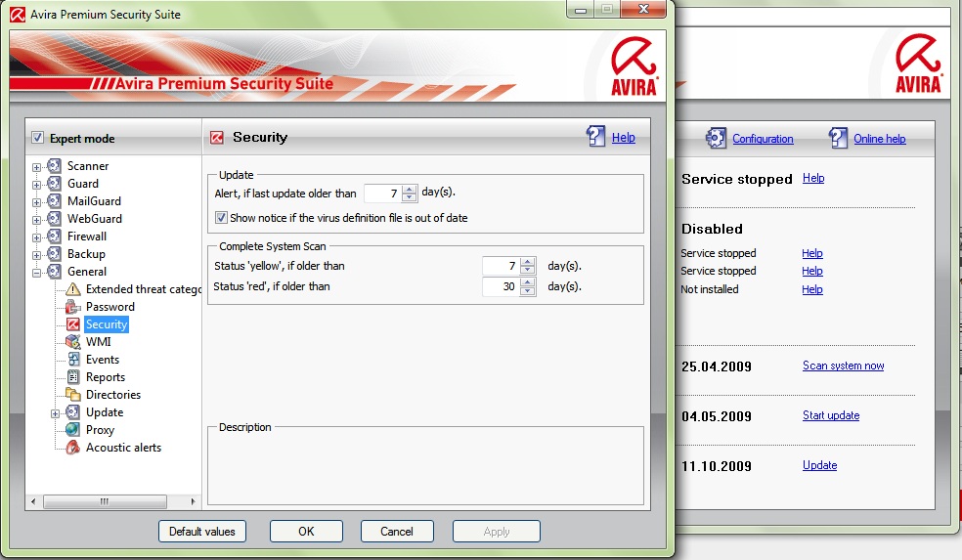Click the Directories folder icon

coord(73,395)
